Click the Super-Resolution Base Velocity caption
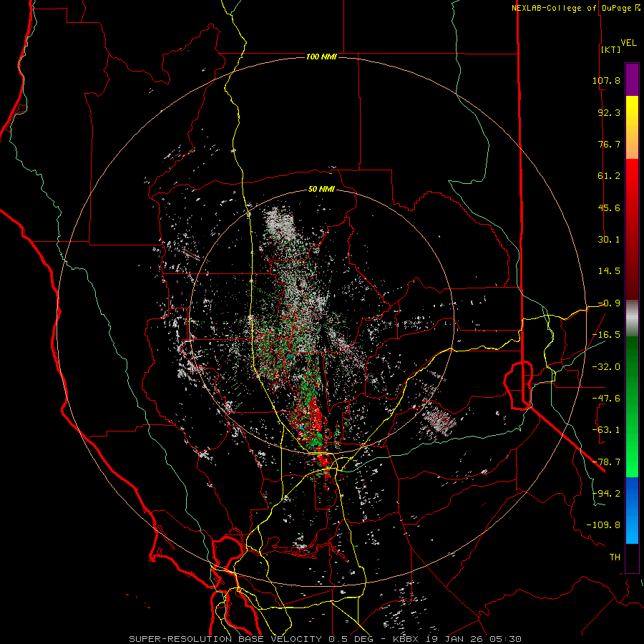This screenshot has height=644, width=644. pos(326,639)
